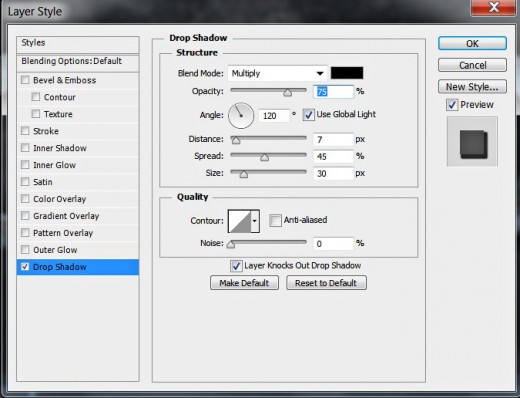Uncheck Layer Knocks Out Drop Shadow
This screenshot has height=398, width=520.
[x=236, y=266]
